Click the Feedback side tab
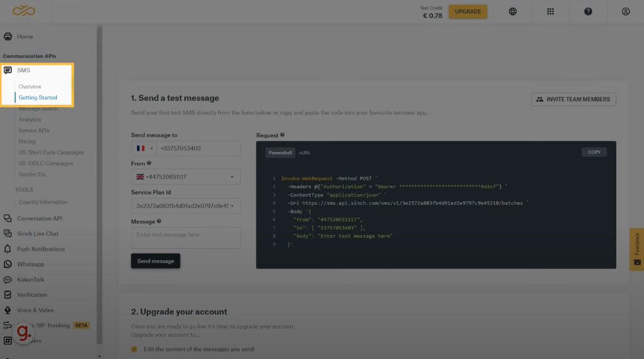This screenshot has height=359, width=644. [636, 249]
